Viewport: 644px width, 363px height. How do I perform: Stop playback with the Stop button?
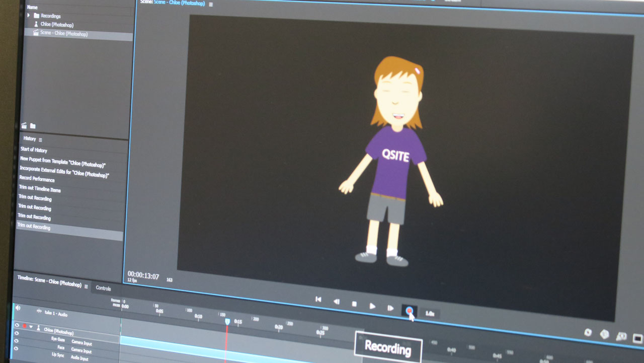pyautogui.click(x=354, y=304)
